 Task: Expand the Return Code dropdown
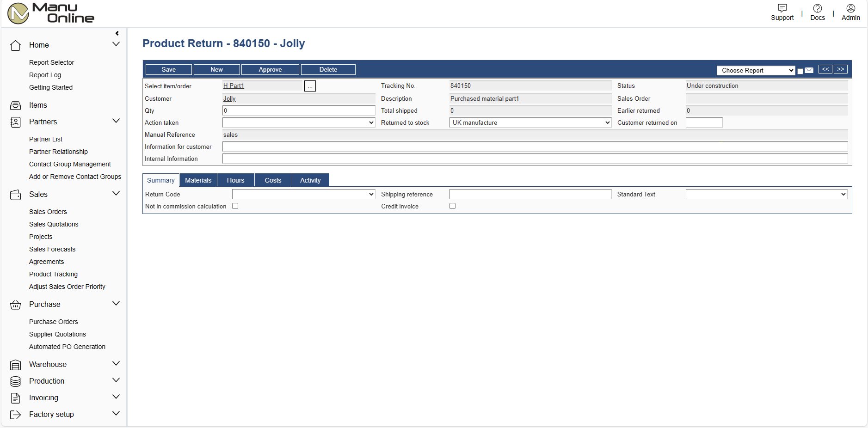click(303, 194)
